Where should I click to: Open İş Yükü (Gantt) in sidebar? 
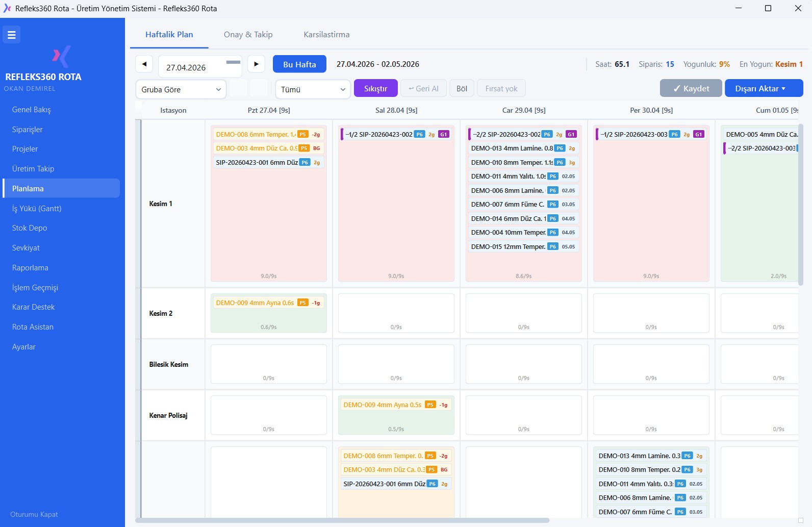(37, 209)
